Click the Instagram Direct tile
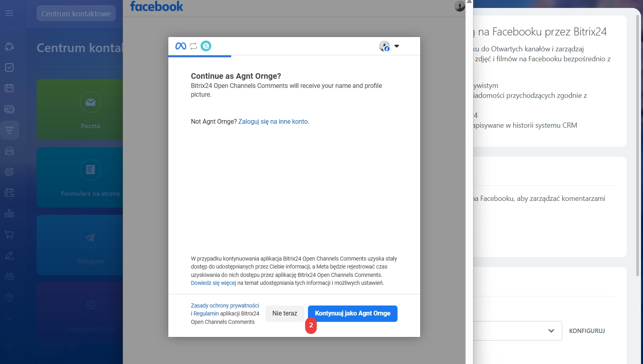Image resolution: width=643 pixels, height=364 pixels. pyautogui.click(x=80, y=313)
